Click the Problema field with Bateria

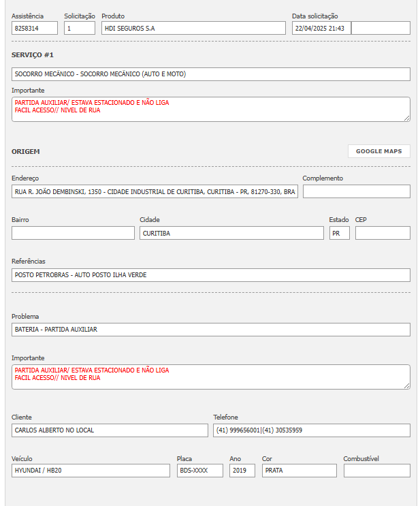coord(211,330)
